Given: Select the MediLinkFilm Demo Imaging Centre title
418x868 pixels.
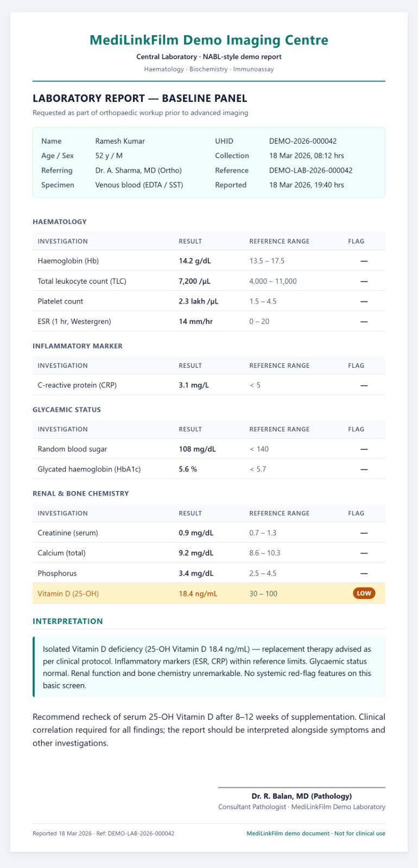Looking at the screenshot, I should tap(209, 40).
